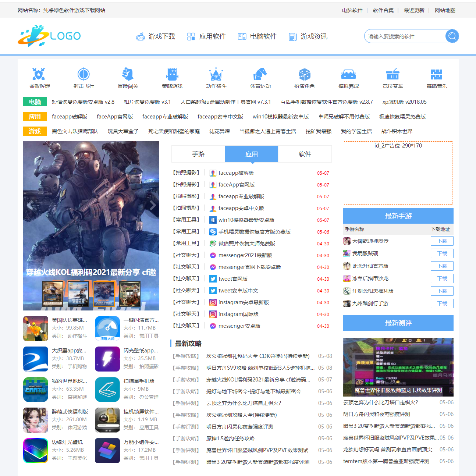Open 龙族幻想好玩吗 review link

[388, 450]
